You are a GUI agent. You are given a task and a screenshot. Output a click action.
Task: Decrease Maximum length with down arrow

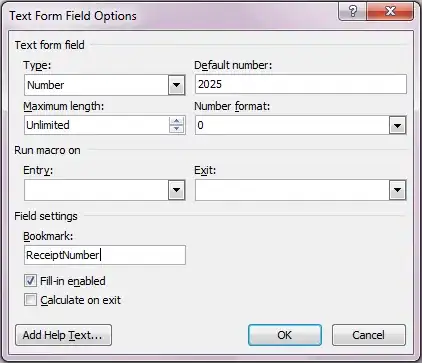pos(176,129)
